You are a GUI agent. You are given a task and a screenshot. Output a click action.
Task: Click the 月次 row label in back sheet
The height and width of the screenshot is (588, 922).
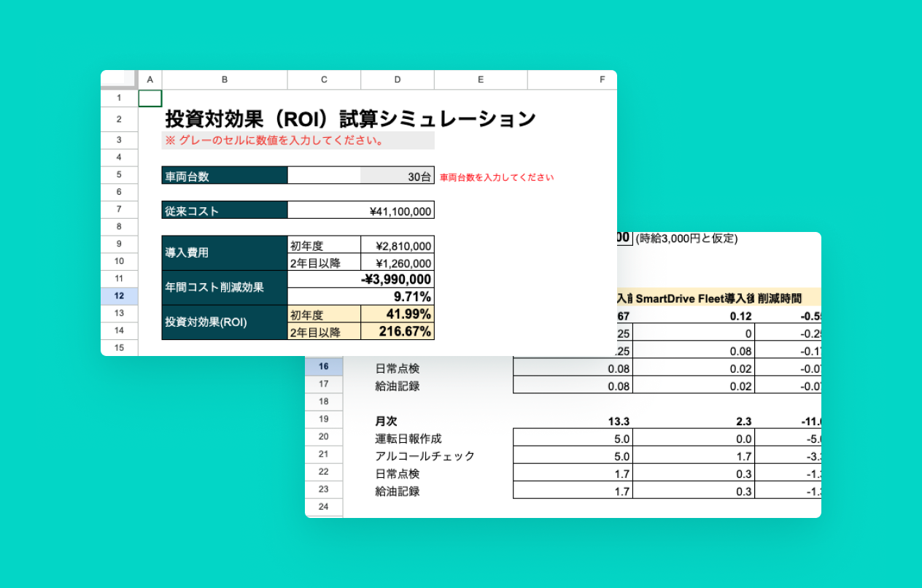[386, 421]
